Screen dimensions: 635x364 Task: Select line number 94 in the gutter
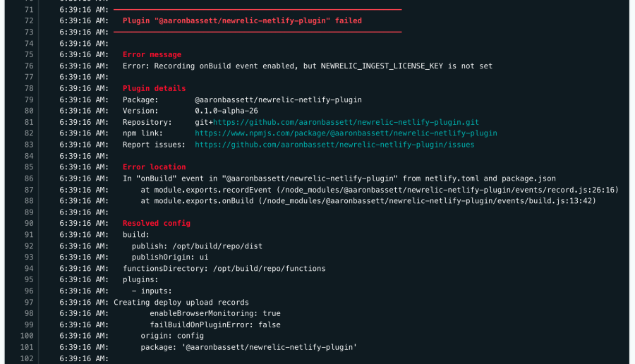29,269
